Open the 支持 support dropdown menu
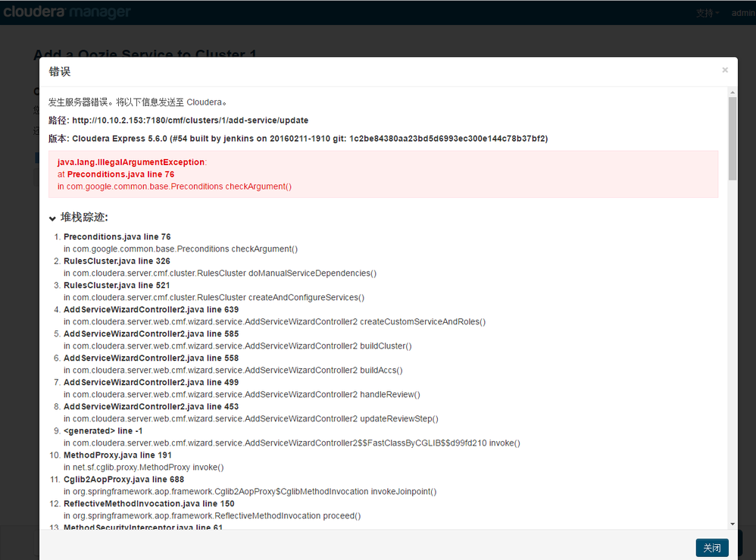The height and width of the screenshot is (560, 756). 708,13
